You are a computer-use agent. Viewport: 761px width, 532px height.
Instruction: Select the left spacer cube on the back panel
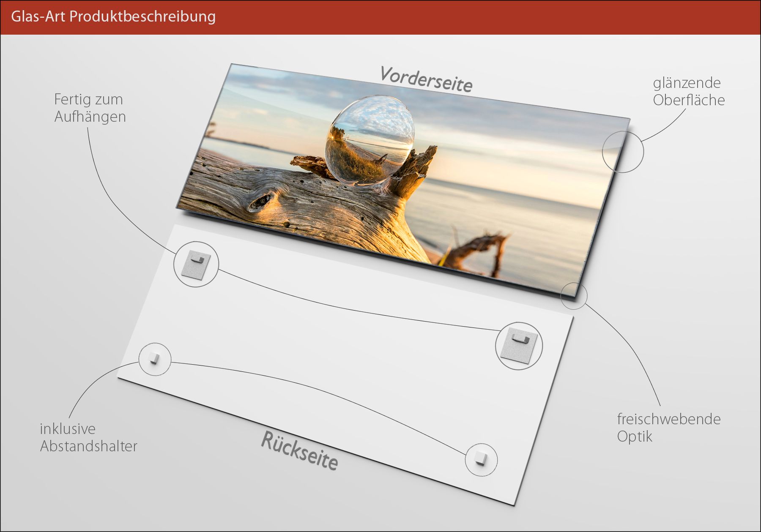(155, 359)
